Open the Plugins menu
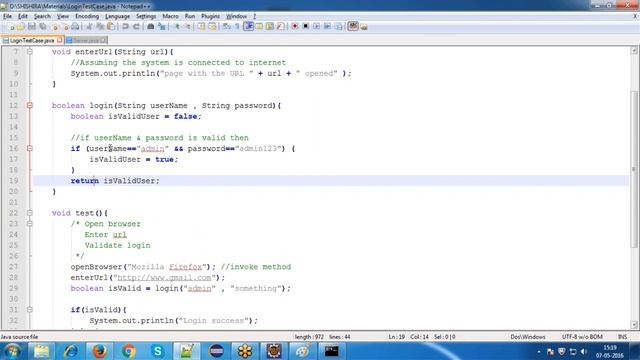 click(210, 16)
